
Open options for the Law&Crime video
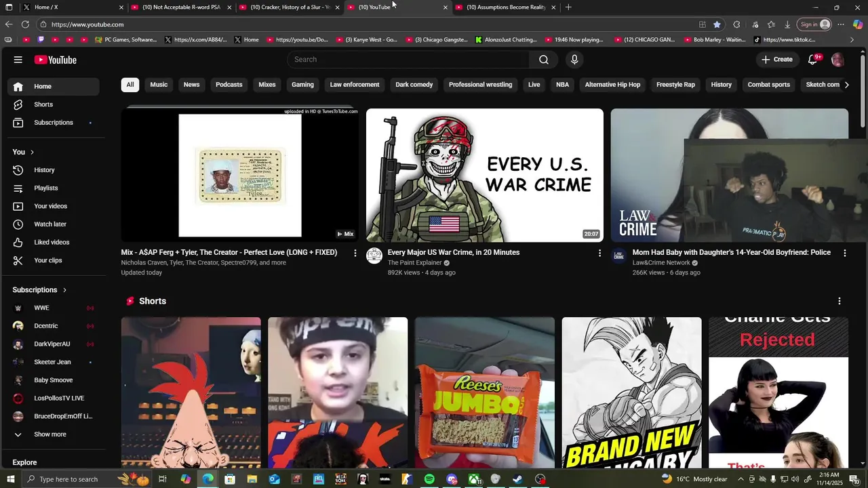[844, 253]
